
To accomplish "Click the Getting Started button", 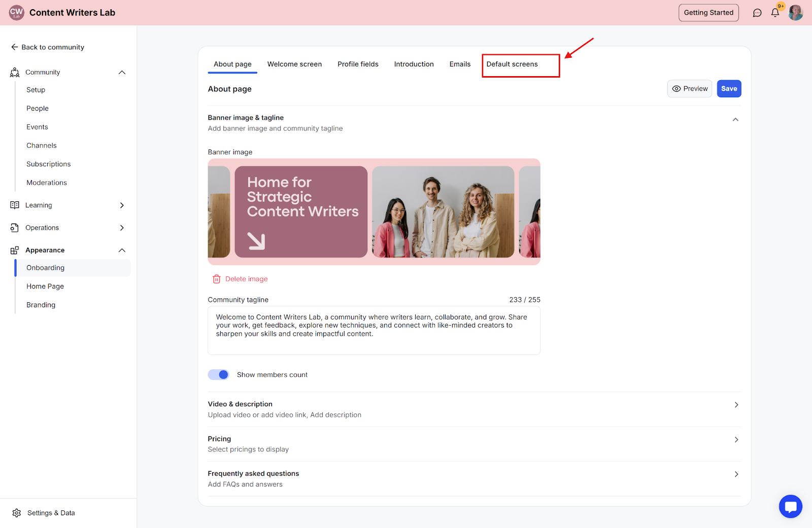I will click(x=708, y=13).
